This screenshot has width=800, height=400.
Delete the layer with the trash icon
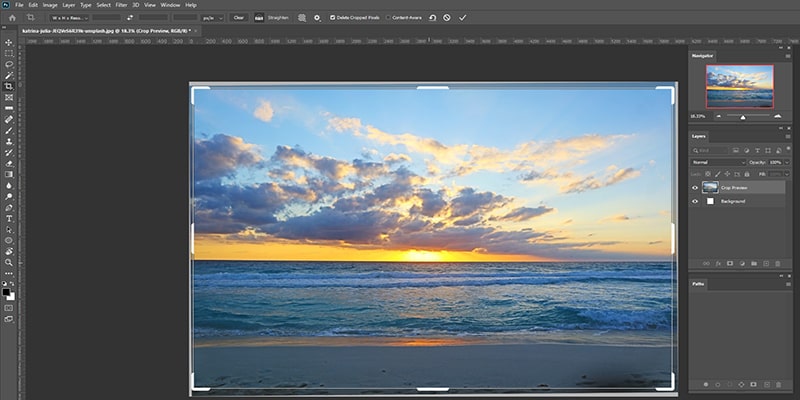(x=778, y=263)
